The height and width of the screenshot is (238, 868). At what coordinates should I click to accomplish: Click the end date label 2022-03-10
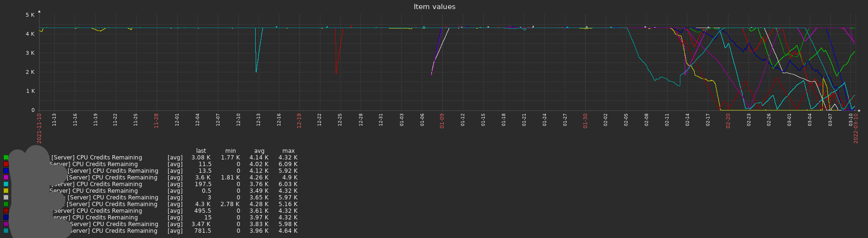pos(856,128)
